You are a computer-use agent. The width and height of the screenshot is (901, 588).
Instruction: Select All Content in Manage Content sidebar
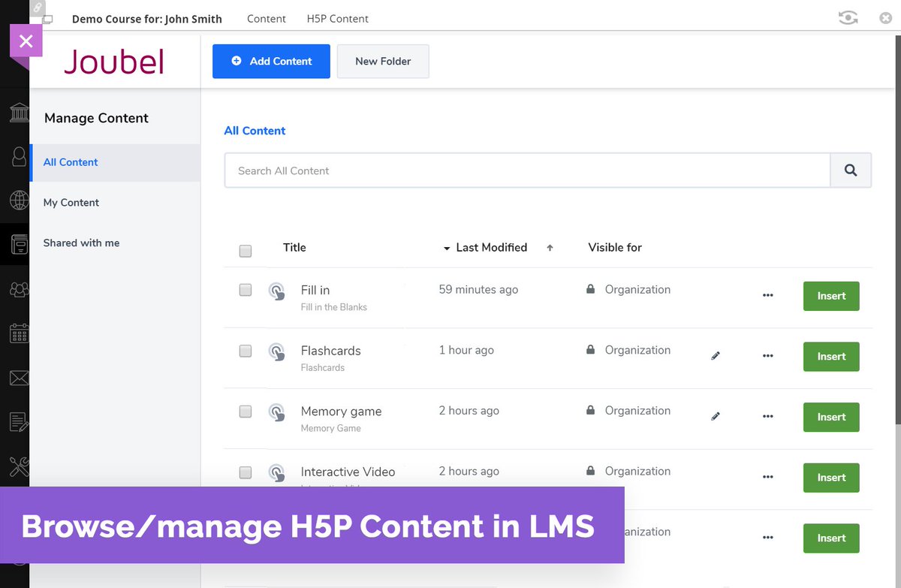coord(115,162)
